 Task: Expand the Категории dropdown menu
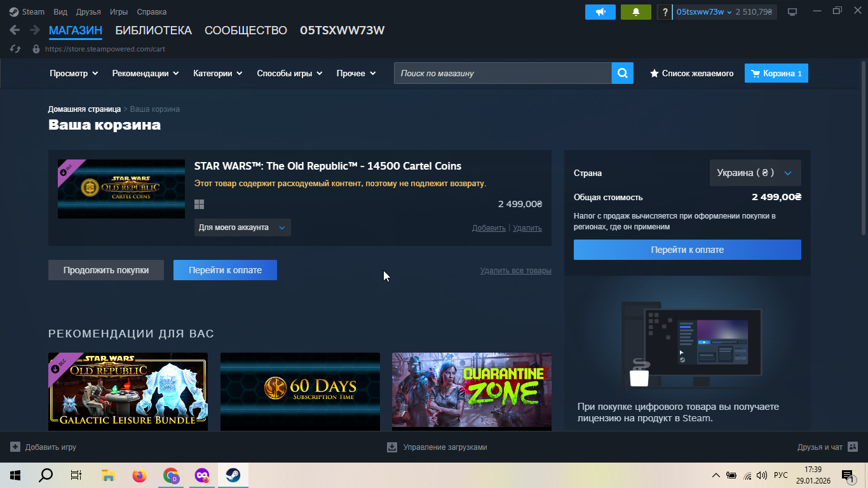pos(218,73)
